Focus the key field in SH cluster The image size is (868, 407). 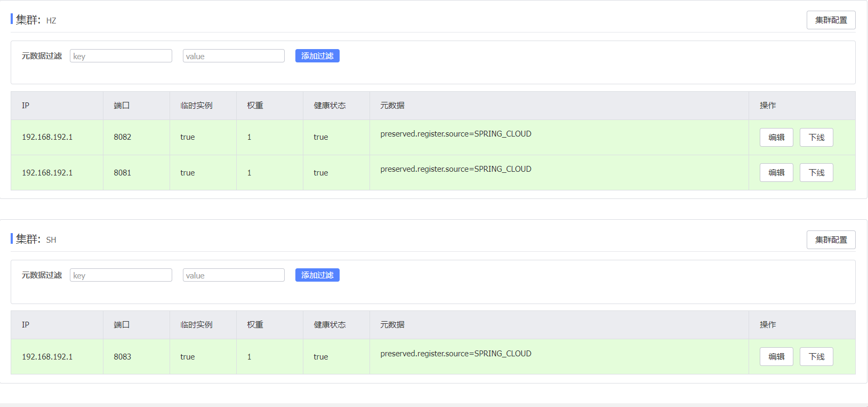121,275
